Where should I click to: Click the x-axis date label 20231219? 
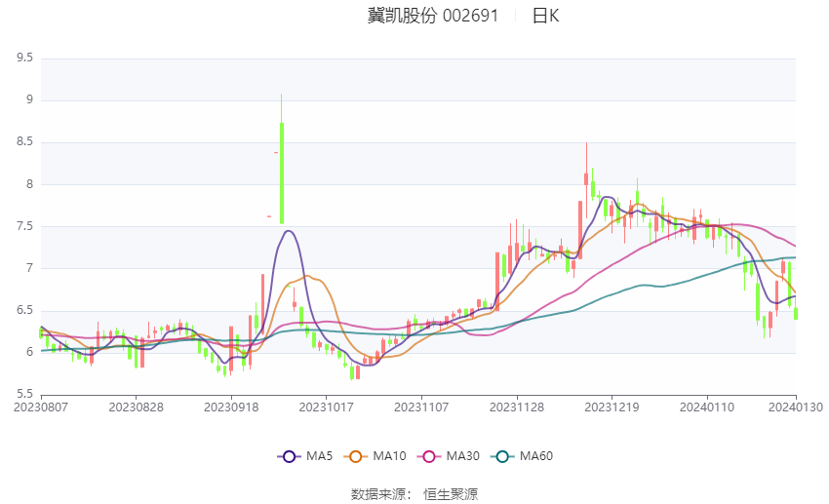point(612,407)
